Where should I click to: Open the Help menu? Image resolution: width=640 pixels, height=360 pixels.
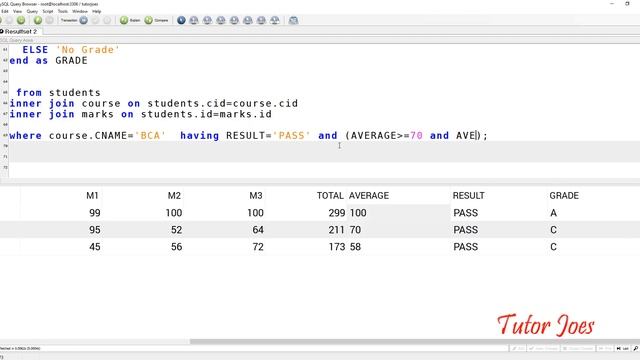tap(96, 11)
